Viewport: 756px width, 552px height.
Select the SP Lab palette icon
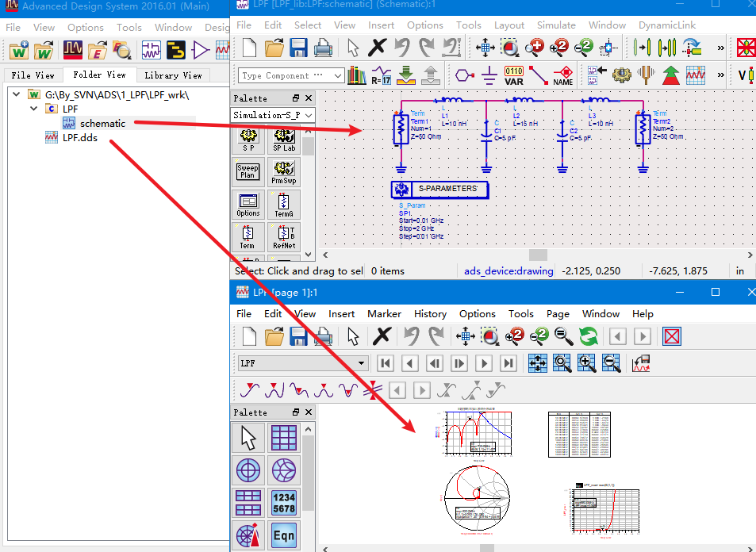(284, 140)
